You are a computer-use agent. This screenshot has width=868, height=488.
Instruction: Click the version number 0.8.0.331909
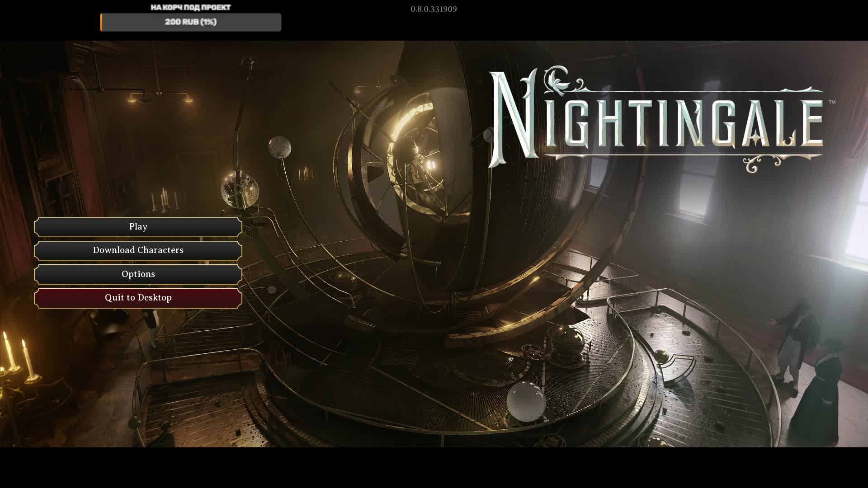pos(433,9)
